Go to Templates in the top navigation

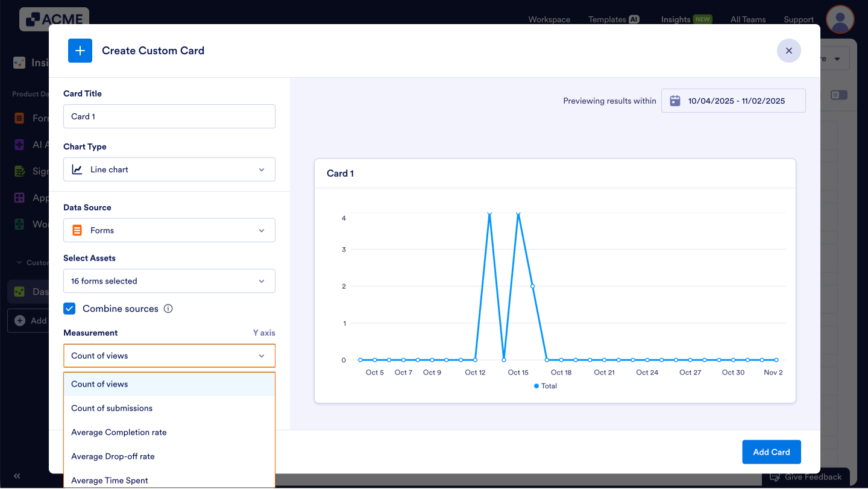coord(608,19)
